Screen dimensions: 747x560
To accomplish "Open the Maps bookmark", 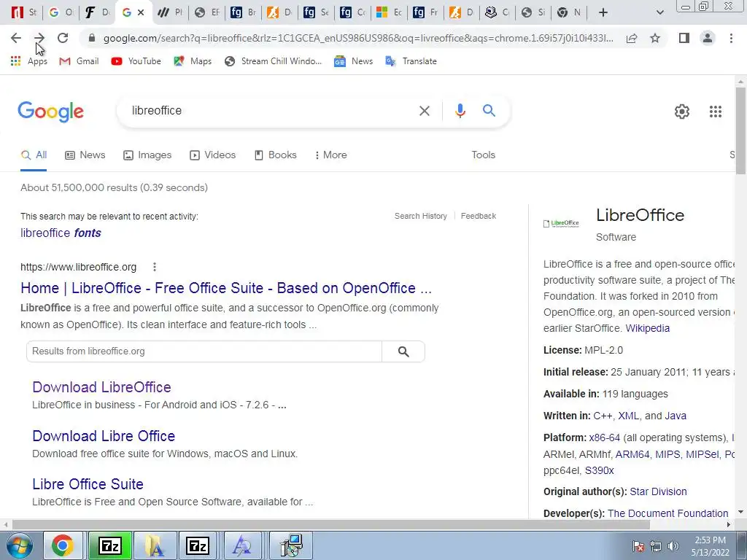I will coord(193,61).
